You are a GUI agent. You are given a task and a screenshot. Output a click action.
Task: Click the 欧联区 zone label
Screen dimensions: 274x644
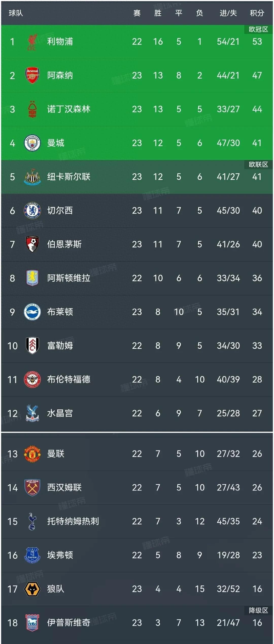tap(258, 164)
